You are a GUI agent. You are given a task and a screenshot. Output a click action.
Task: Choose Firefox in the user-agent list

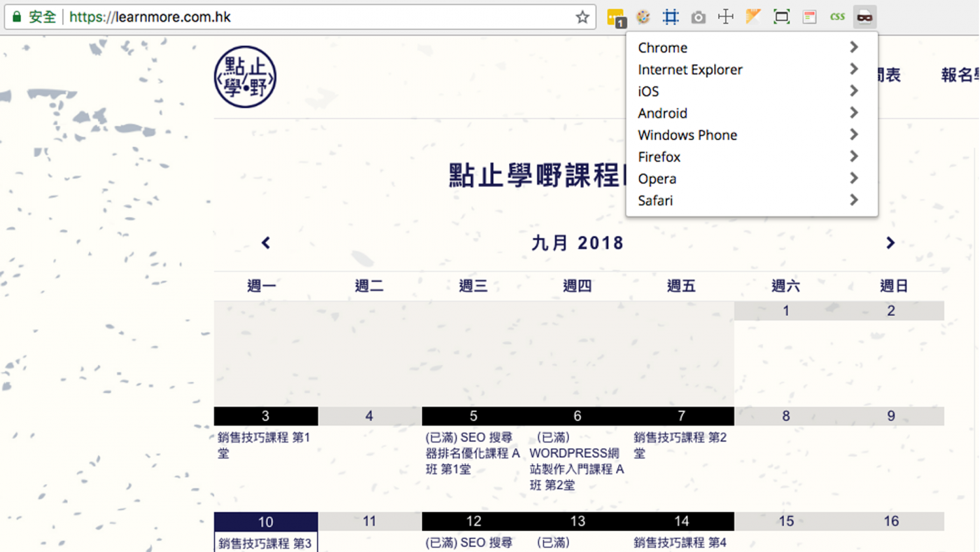tap(659, 157)
